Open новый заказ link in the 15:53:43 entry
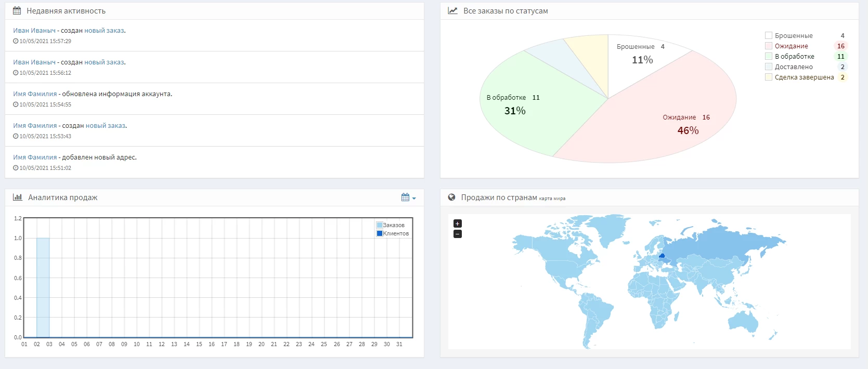 click(106, 126)
